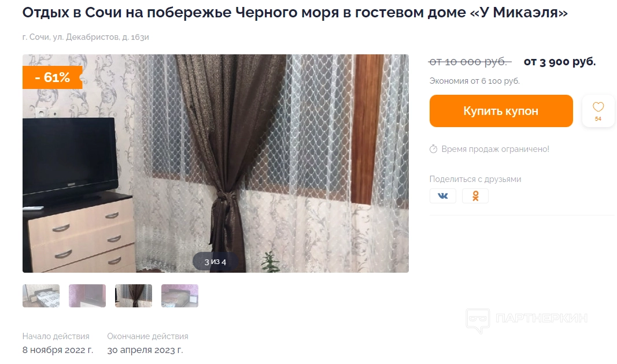Open second pink TV thumbnail
The width and height of the screenshot is (617, 364).
click(87, 296)
